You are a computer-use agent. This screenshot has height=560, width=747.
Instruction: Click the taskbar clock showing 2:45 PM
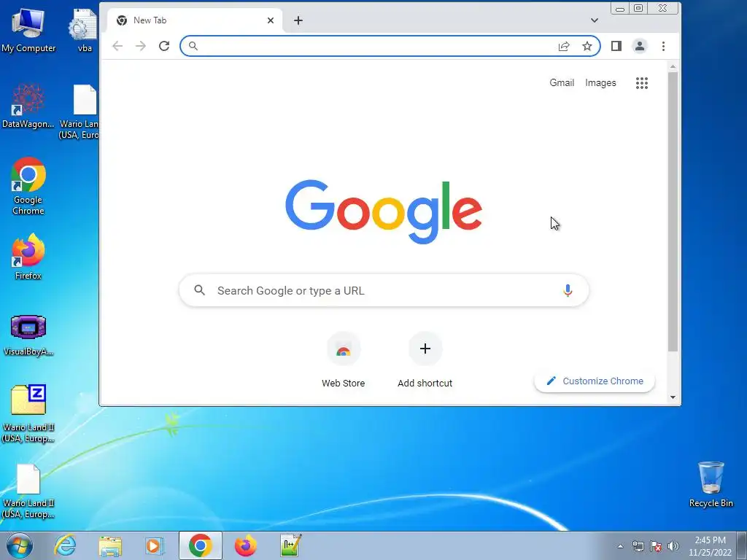710,546
